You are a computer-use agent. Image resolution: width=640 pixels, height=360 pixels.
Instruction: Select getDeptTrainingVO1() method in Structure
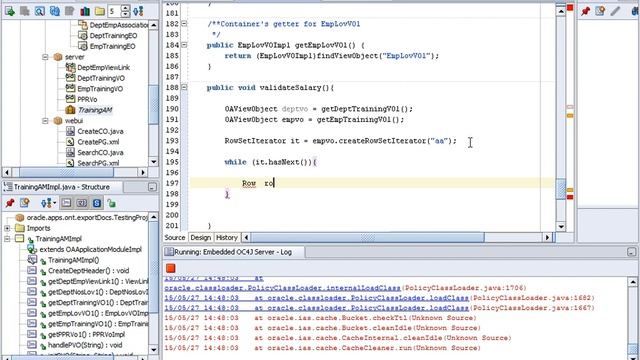[98, 302]
